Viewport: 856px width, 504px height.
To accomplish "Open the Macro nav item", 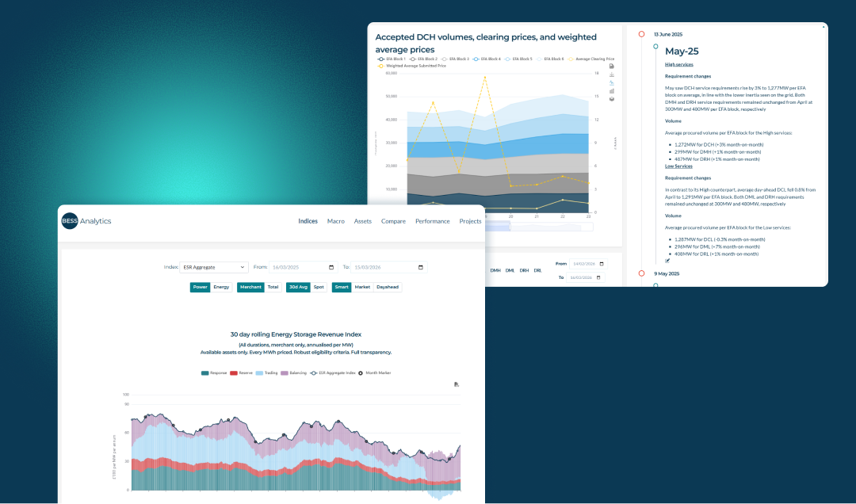I will coord(336,221).
